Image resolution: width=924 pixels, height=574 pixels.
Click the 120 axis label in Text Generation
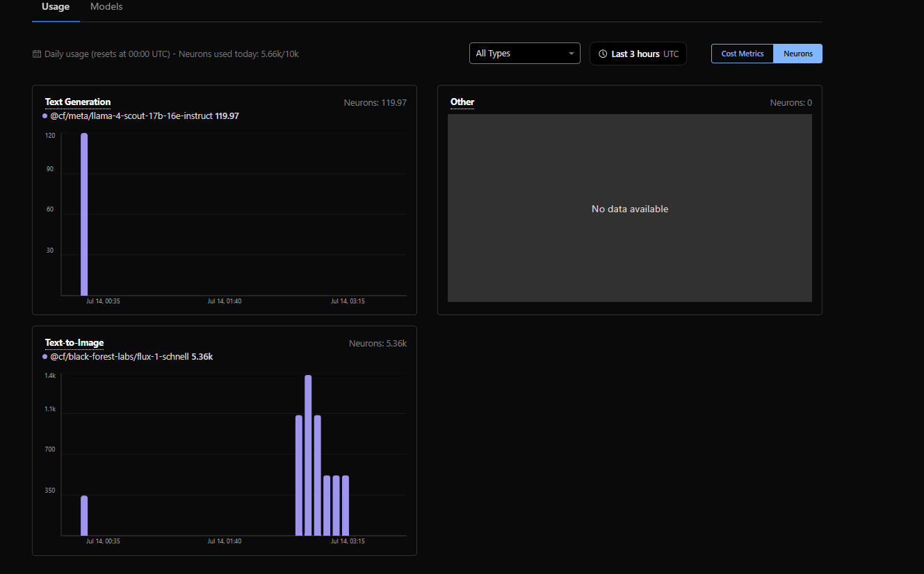[x=50, y=136]
